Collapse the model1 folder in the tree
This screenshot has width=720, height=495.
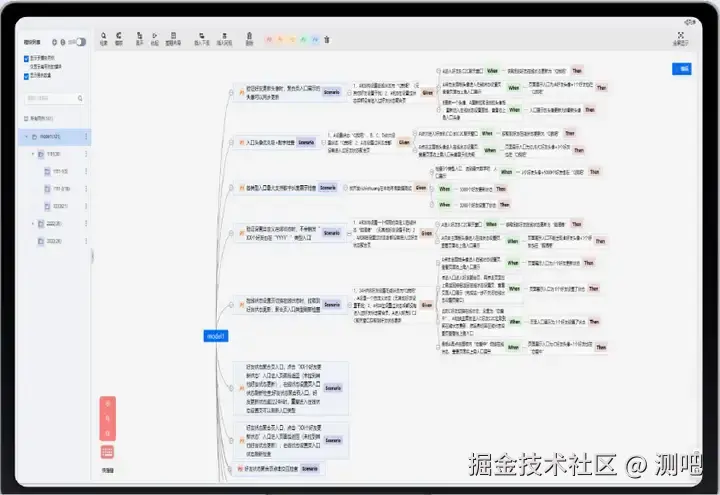pos(26,136)
